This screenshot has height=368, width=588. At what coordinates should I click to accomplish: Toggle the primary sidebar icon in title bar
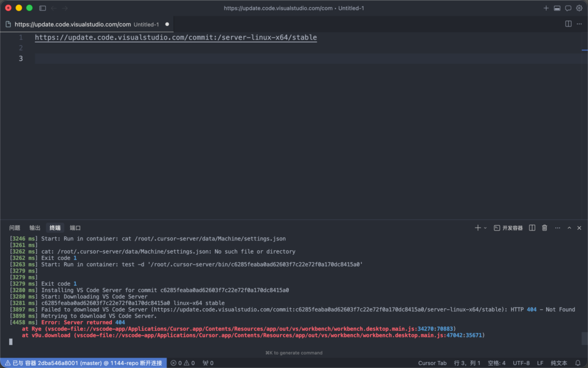pyautogui.click(x=42, y=8)
